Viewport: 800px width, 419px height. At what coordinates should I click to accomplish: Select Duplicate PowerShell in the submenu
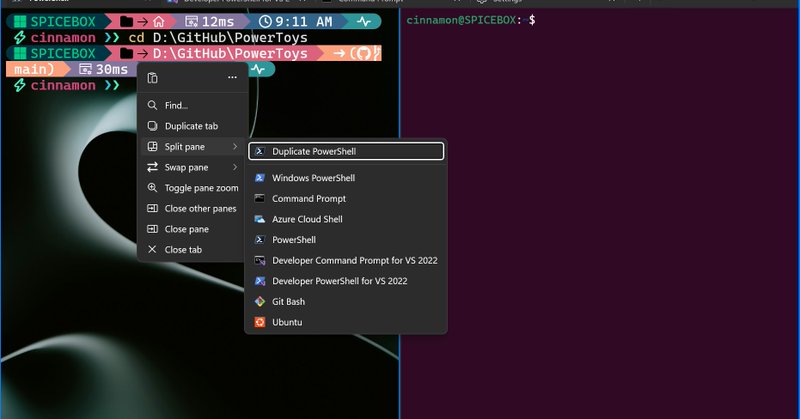click(346, 151)
